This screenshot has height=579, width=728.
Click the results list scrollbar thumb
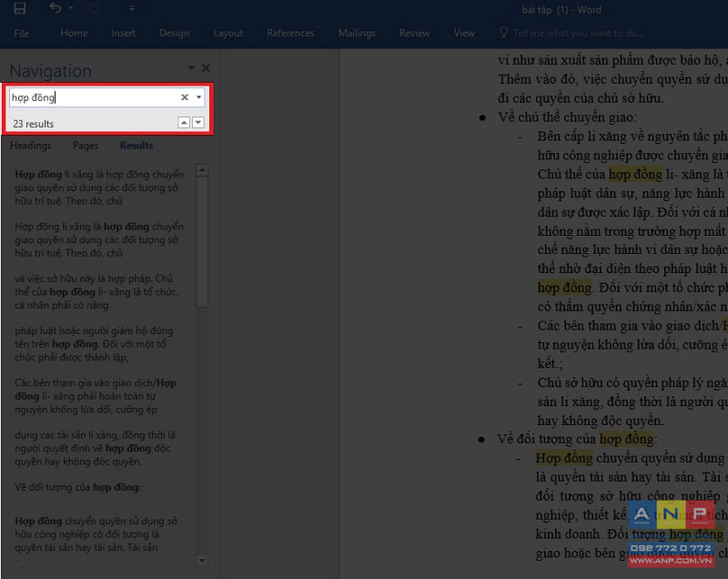pos(202,241)
